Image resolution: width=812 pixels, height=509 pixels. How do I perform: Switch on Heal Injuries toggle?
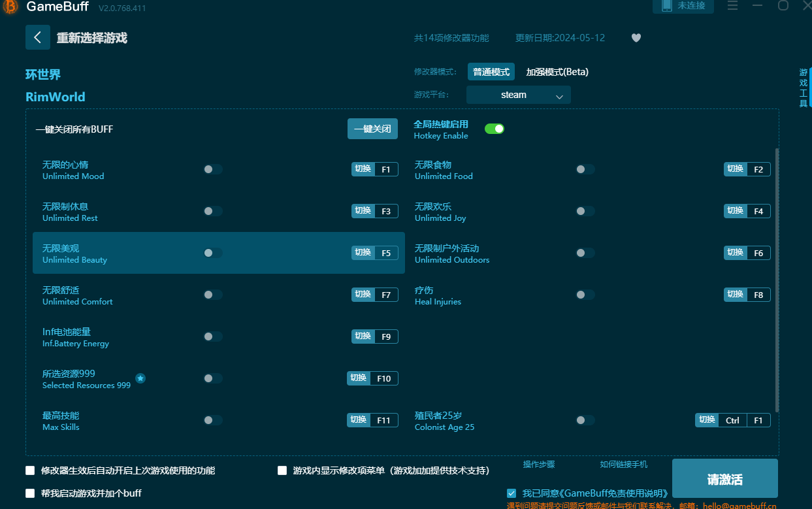(585, 295)
